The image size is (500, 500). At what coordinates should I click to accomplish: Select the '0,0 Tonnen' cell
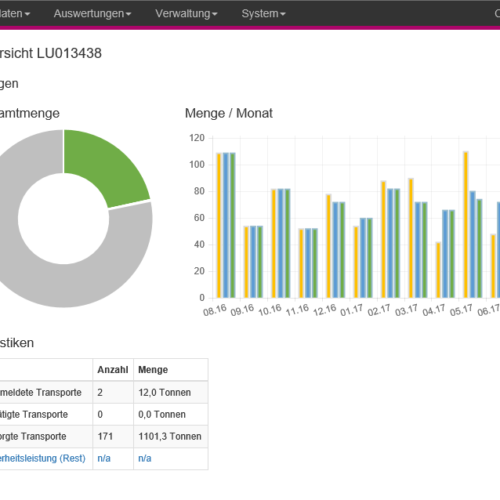click(171, 414)
